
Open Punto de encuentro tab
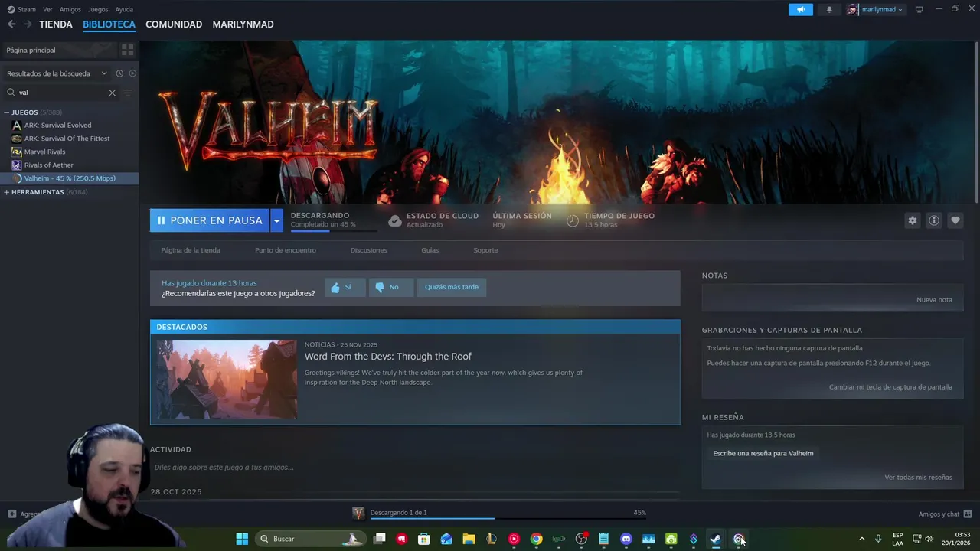point(286,250)
